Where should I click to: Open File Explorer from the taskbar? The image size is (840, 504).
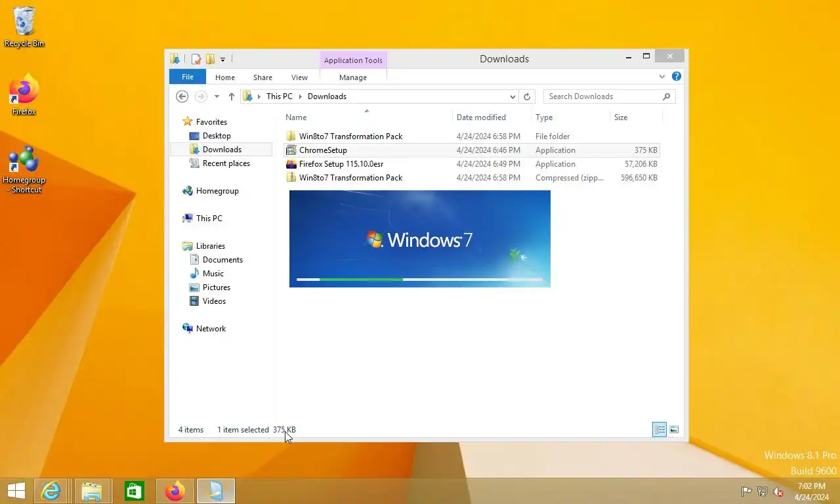[92, 491]
